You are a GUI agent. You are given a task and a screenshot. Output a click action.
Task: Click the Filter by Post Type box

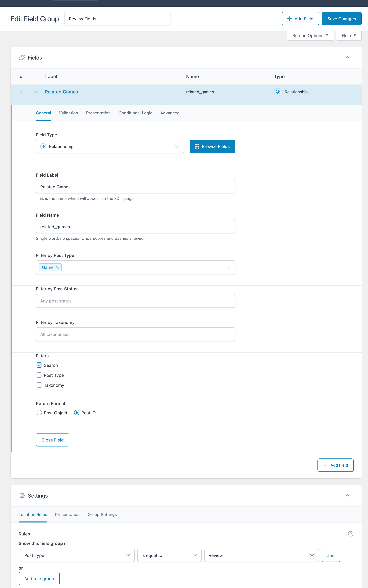tap(136, 267)
